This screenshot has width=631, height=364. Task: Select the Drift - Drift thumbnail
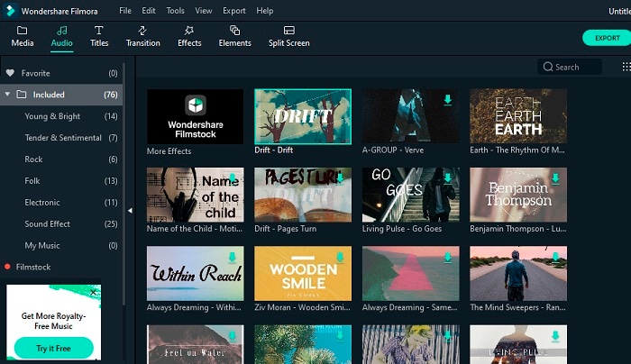[x=303, y=116]
